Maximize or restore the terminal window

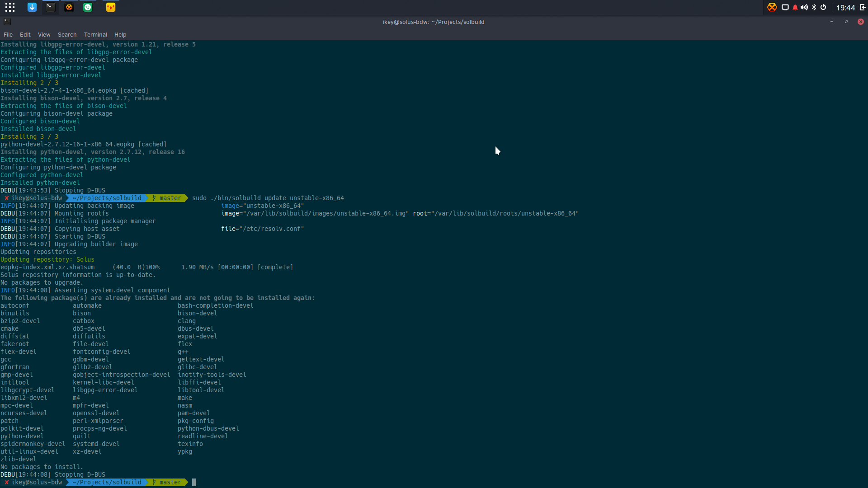pos(846,22)
